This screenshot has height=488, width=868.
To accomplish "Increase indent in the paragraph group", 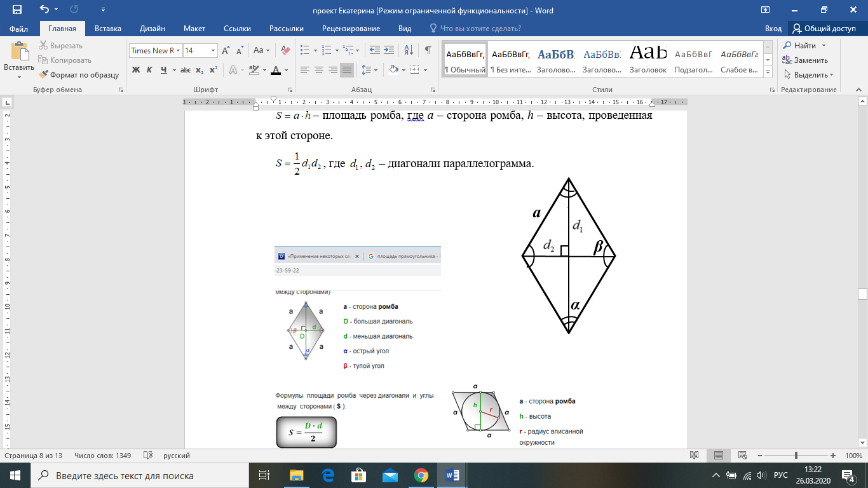I will 389,50.
